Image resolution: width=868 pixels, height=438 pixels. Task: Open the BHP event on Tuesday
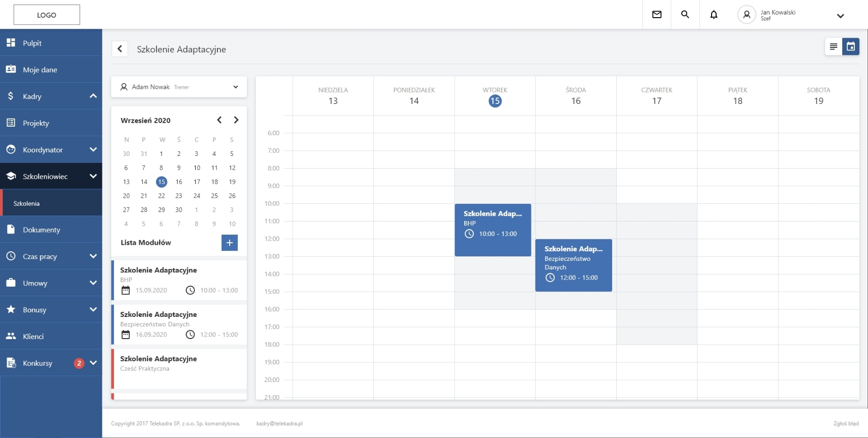pos(493,230)
